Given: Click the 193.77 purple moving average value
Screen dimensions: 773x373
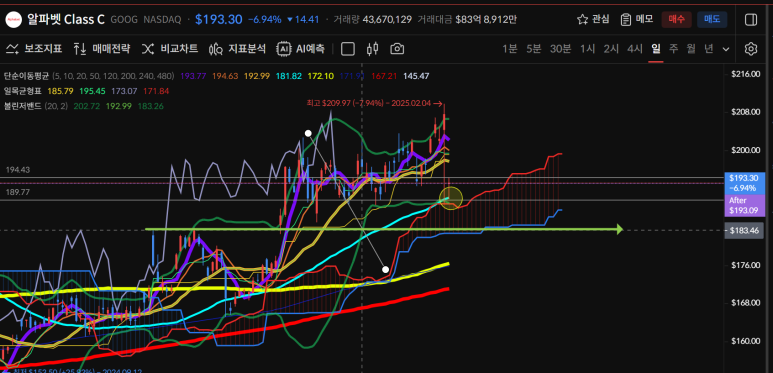Looking at the screenshot, I should (x=193, y=76).
